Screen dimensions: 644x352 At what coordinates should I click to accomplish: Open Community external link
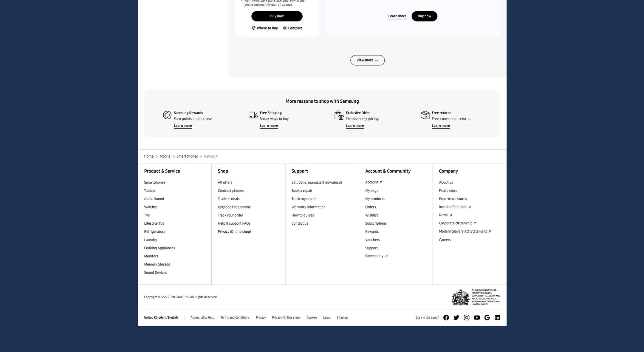click(376, 256)
